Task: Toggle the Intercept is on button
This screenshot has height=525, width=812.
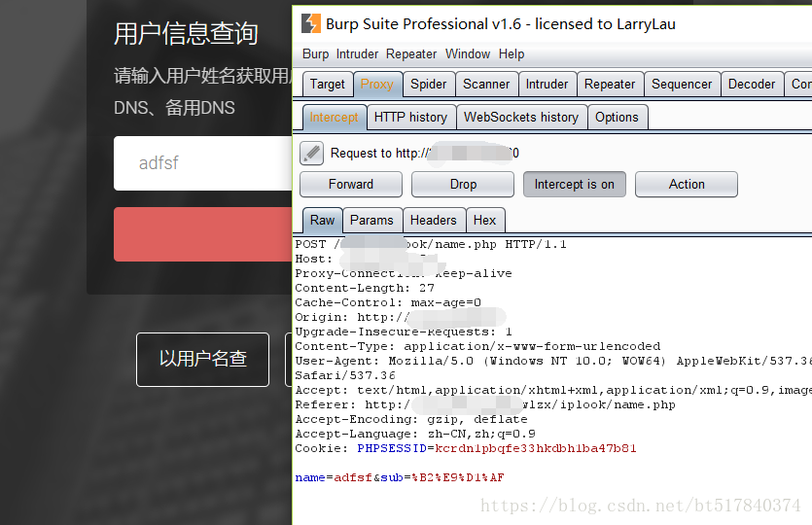Action: click(575, 185)
